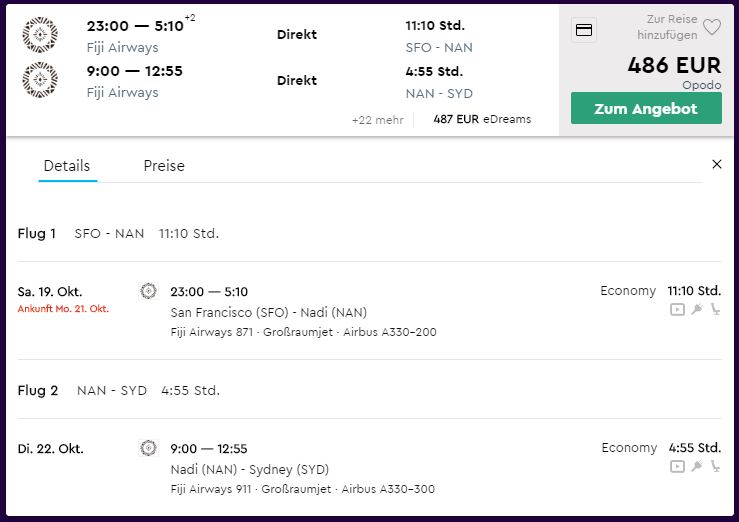Click small airline logo next to flight 871
The width and height of the screenshot is (739, 522).
pyautogui.click(x=148, y=291)
